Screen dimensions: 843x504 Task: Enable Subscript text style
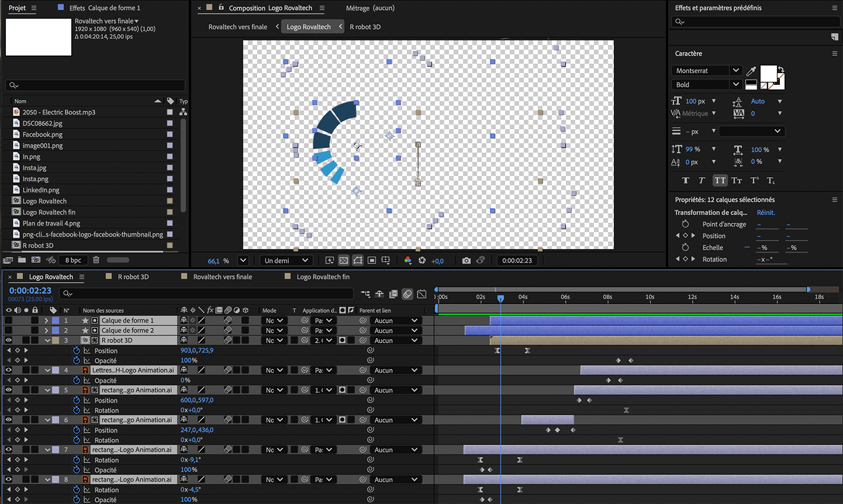coord(771,181)
